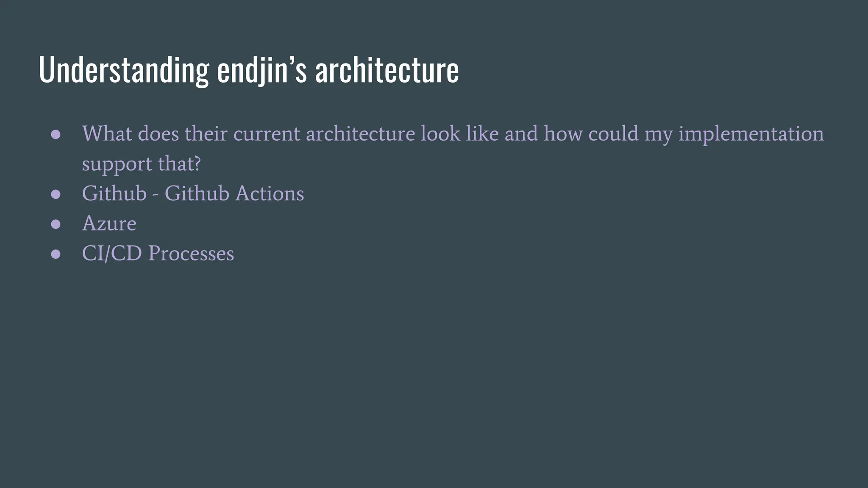Click the dash between the two Github words
This screenshot has height=488, width=868.
pos(156,196)
